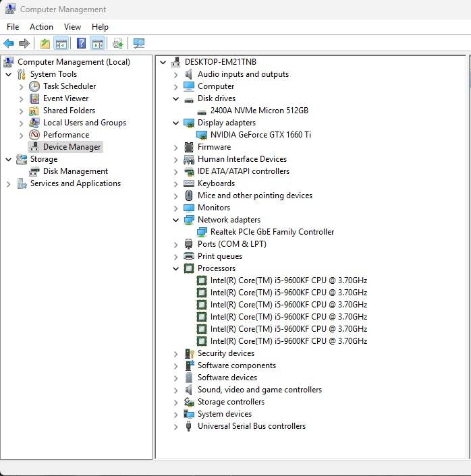The image size is (471, 476).
Task: Open the Action menu
Action: click(41, 27)
